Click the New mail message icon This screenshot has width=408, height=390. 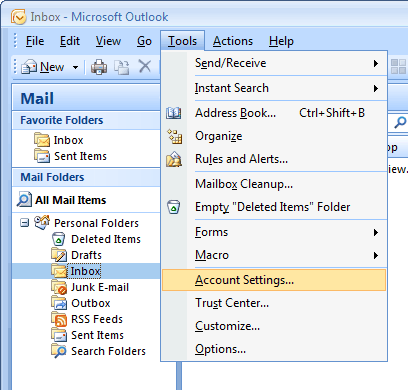29,67
